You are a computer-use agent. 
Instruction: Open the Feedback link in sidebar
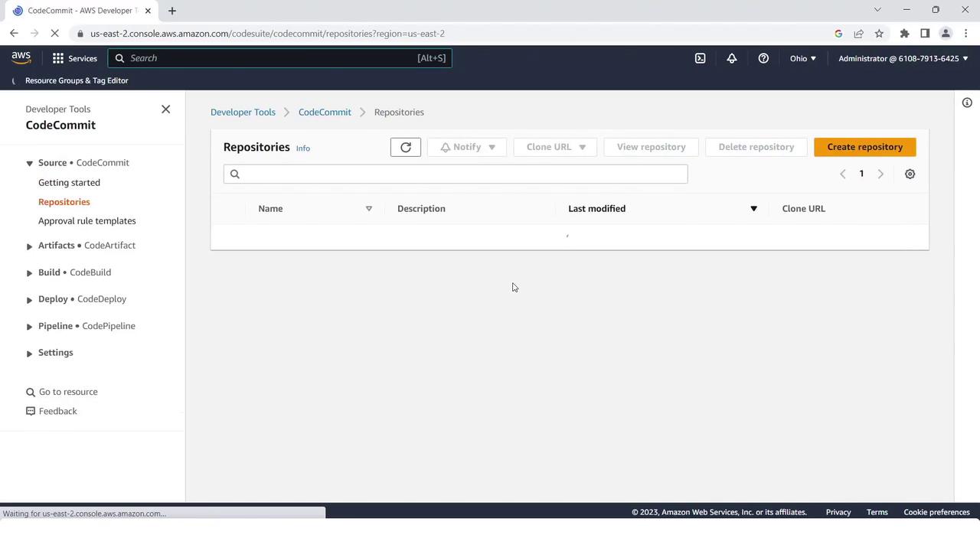[51, 411]
